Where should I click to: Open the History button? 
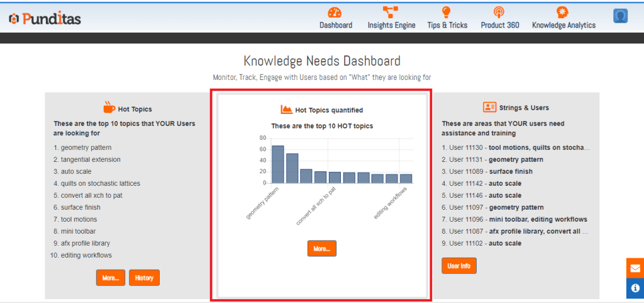pyautogui.click(x=144, y=278)
